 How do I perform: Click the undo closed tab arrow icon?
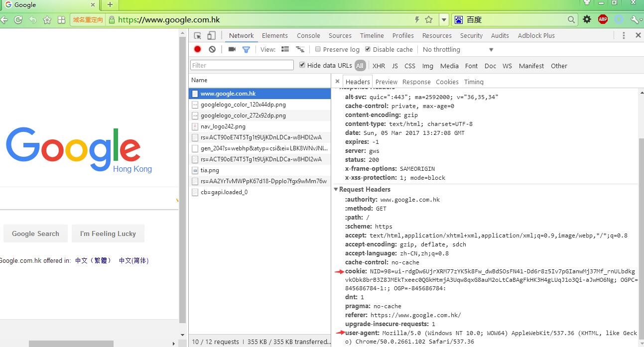pyautogui.click(x=33, y=20)
